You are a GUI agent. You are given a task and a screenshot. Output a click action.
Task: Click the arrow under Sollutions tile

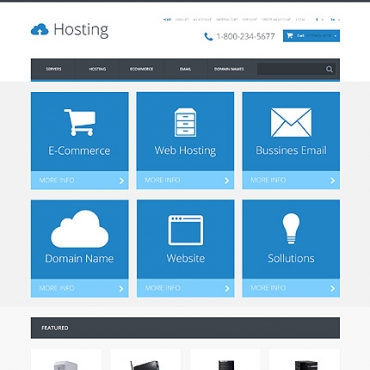click(332, 288)
